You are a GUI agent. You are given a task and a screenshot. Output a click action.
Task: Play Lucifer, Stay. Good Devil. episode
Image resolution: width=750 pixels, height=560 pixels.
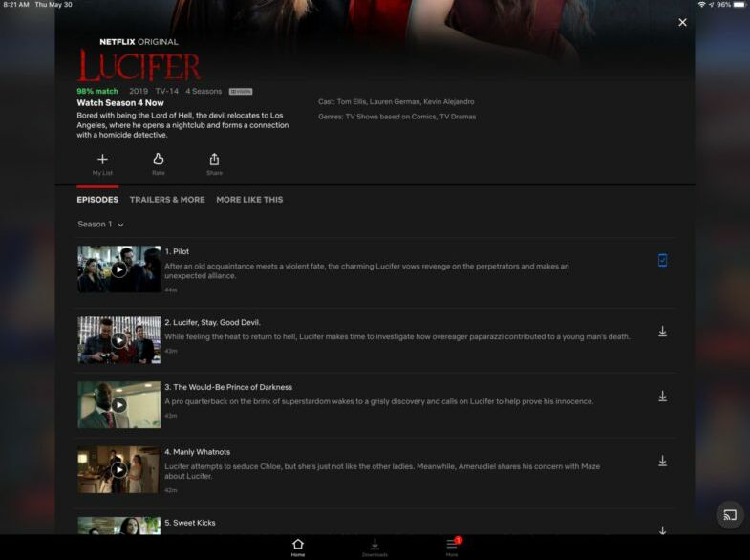(119, 340)
